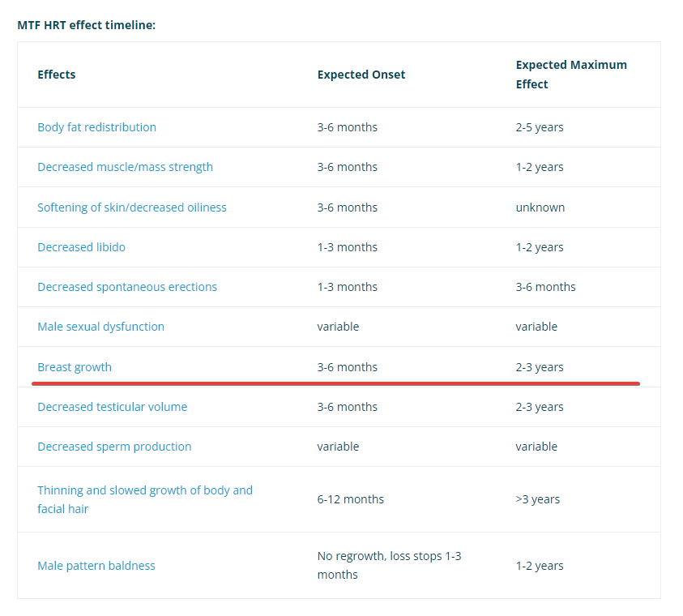Follow Decreased testicular volume link
Screen dimensions: 683x616
113,406
